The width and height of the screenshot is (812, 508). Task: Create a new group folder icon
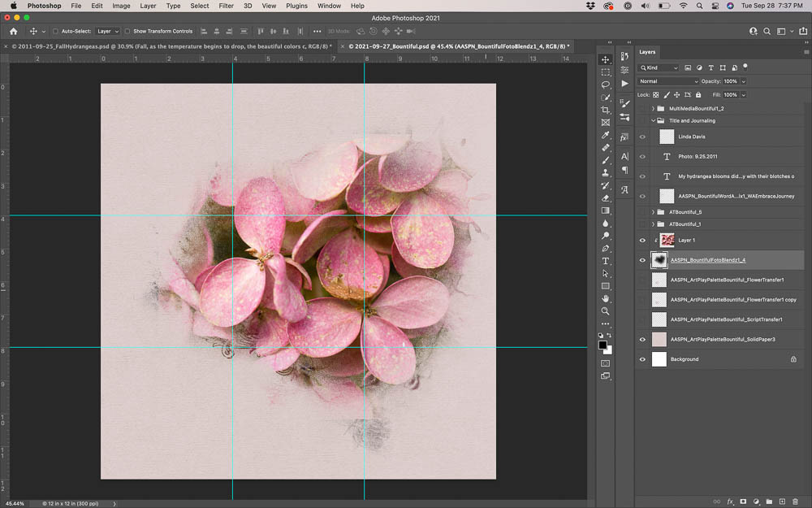click(x=769, y=501)
